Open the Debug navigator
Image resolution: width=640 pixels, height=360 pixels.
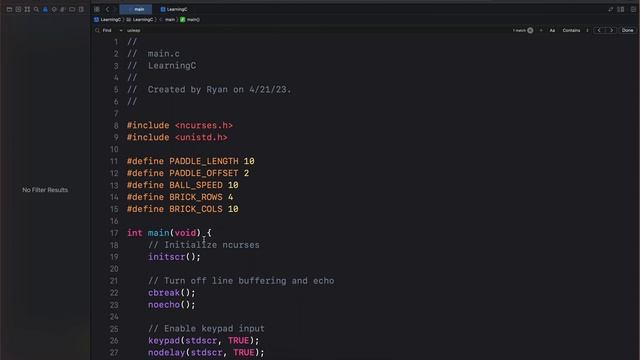coord(63,9)
